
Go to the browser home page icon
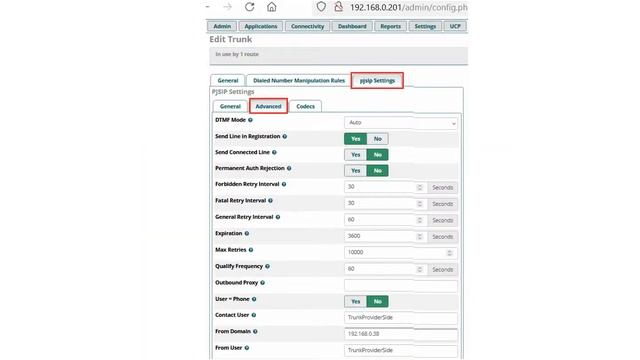(x=271, y=7)
